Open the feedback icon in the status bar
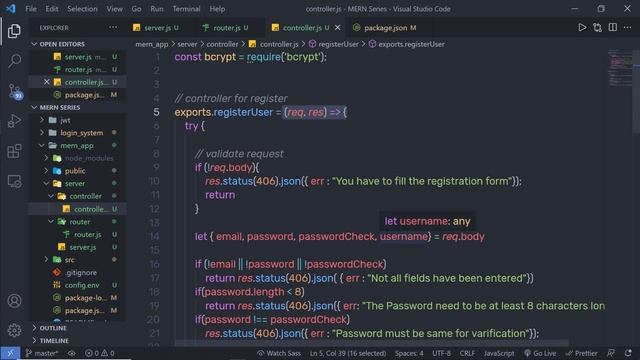 [x=611, y=353]
